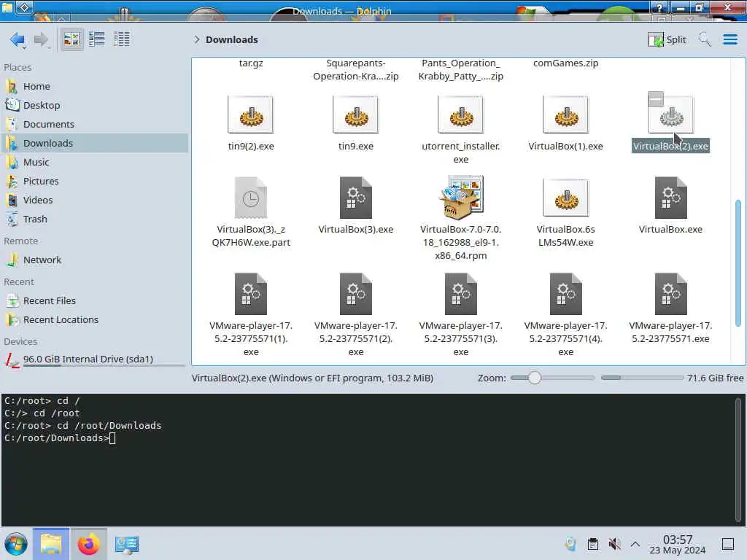Select the VMware-player-17.5.2-23775571(2).exe icon
The height and width of the screenshot is (560, 747).
356,294
